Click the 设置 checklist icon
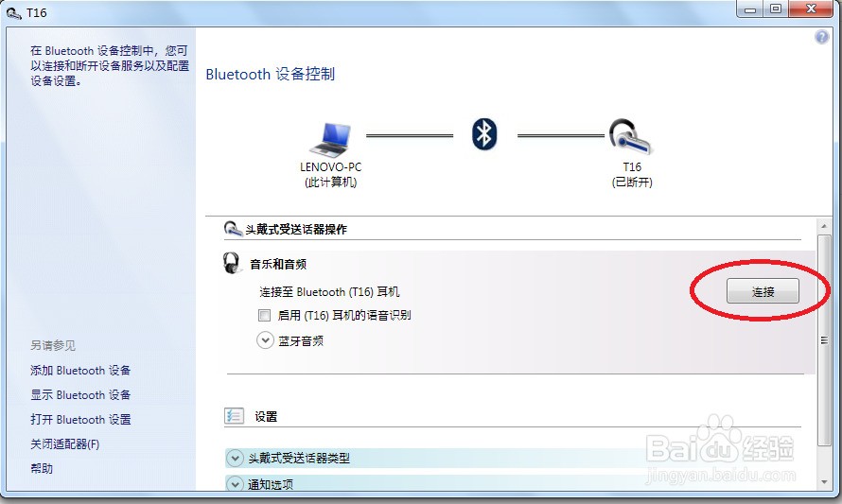Screen dimensions: 842x504 coord(234,416)
